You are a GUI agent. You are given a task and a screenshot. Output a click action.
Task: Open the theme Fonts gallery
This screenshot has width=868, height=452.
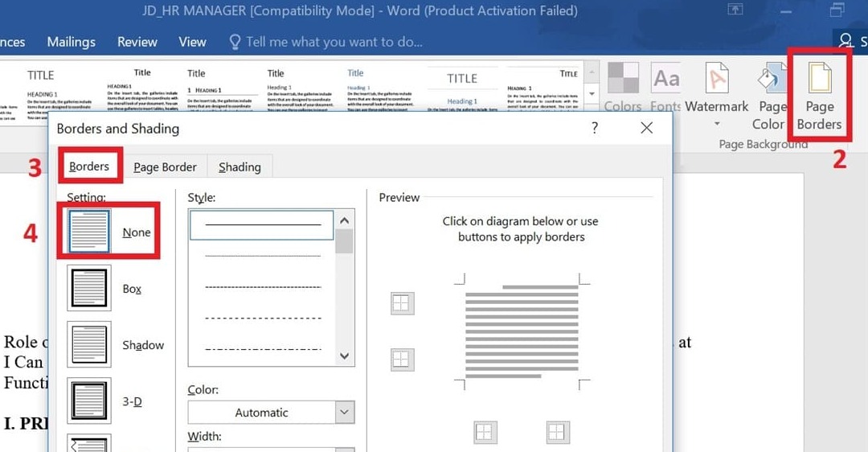[x=665, y=87]
